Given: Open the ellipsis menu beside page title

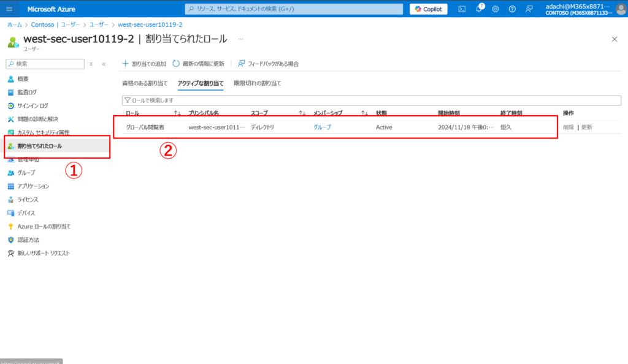Looking at the screenshot, I should coord(240,39).
